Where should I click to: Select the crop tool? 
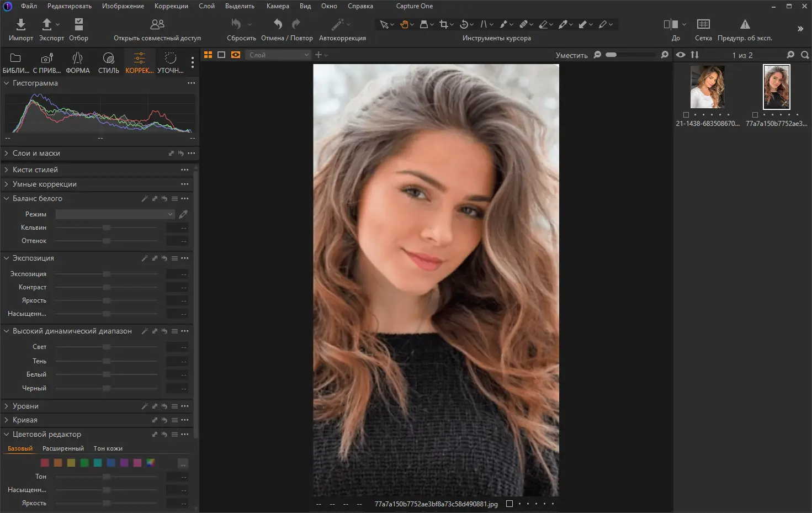tap(444, 24)
